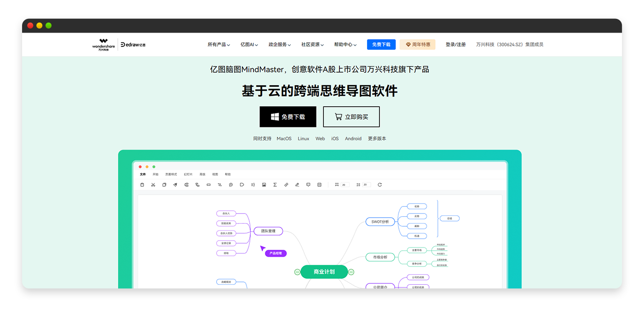The height and width of the screenshot is (322, 644).
Task: Expand the 亿图AI dropdown menu
Action: point(249,45)
